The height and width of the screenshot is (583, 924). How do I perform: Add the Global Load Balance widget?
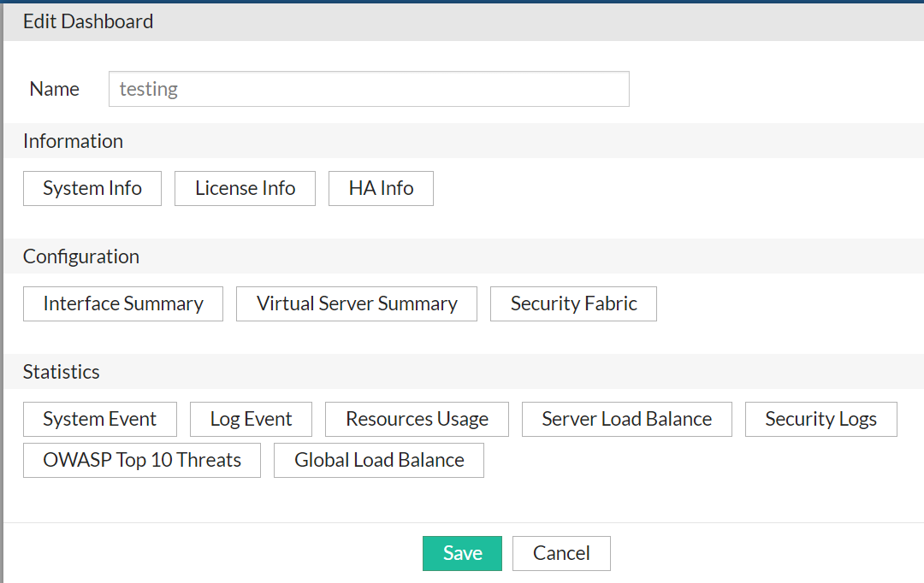coord(378,460)
